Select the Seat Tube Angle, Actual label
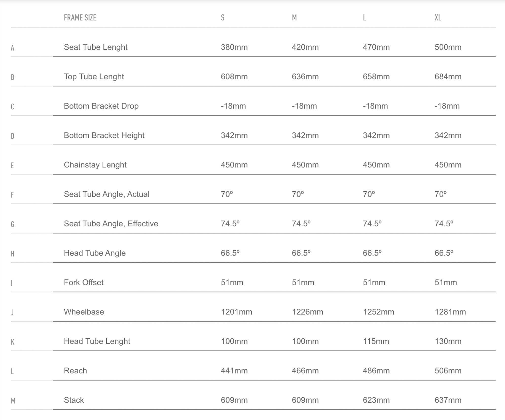 107,194
